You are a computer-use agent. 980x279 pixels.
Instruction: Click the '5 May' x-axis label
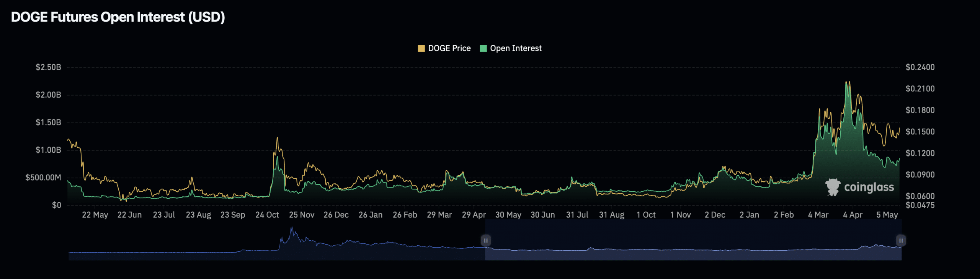pos(887,215)
